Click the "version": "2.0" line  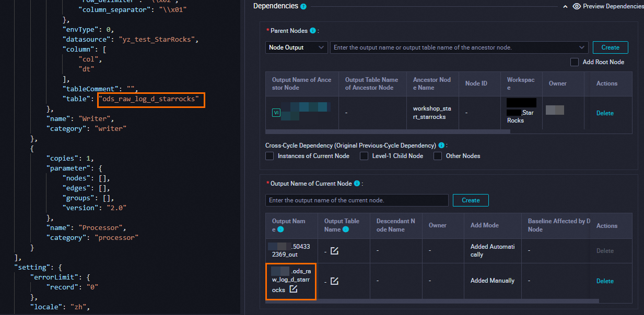95,208
